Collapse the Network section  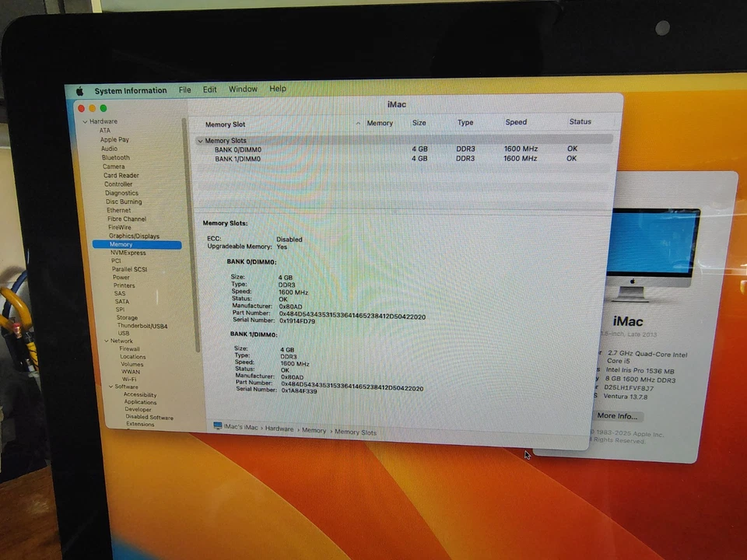pos(105,341)
